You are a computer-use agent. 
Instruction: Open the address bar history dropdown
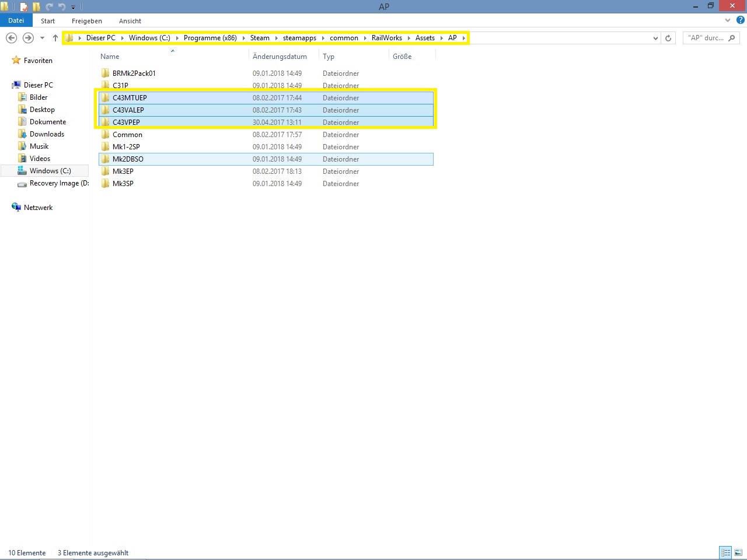click(655, 38)
